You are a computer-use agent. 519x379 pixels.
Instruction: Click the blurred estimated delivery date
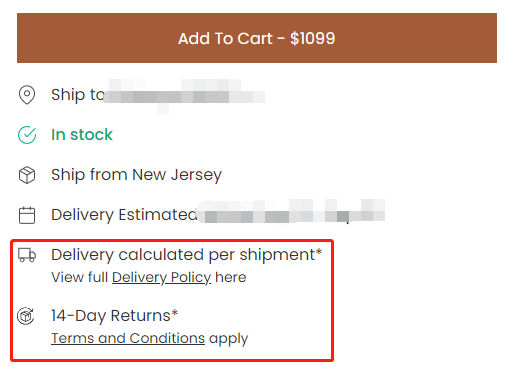point(291,211)
